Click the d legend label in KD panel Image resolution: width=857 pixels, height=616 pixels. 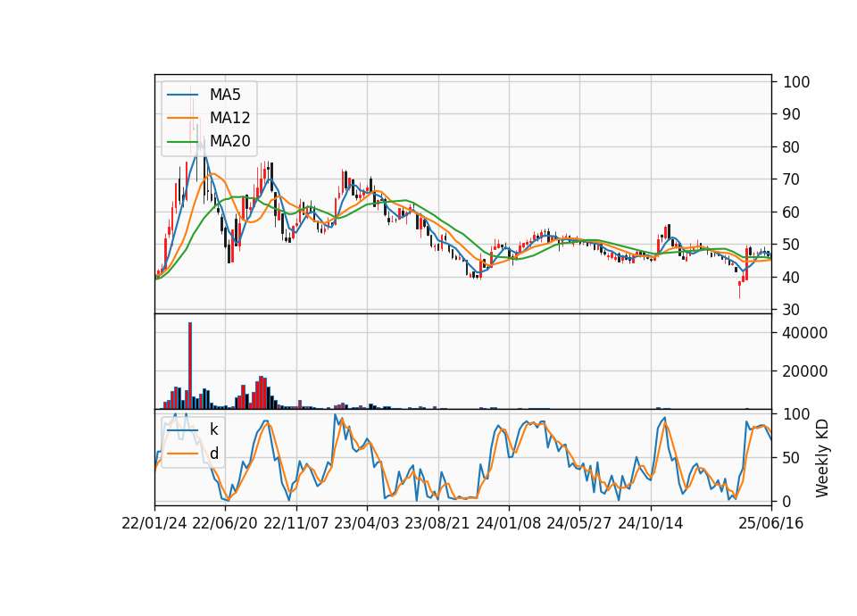214,454
